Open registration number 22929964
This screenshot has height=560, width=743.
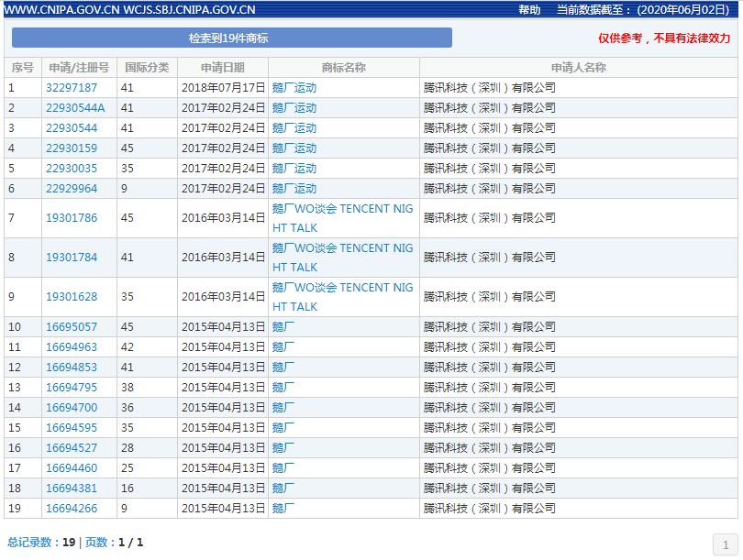click(x=72, y=189)
